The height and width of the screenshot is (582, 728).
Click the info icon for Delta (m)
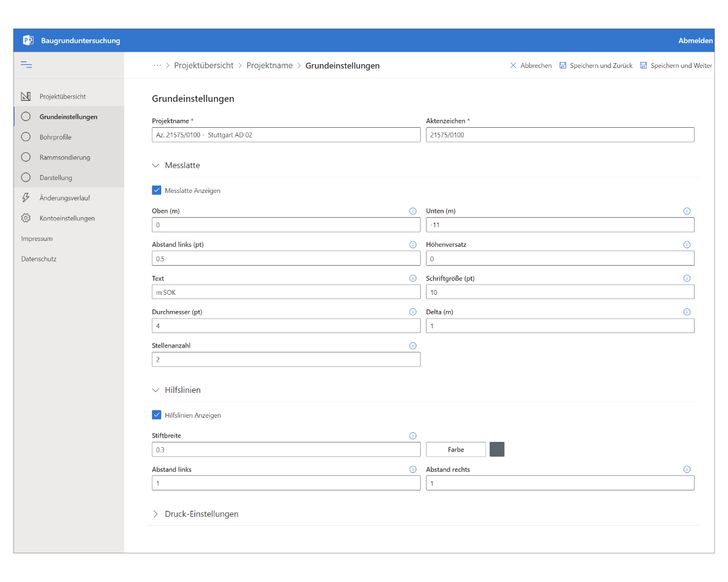point(686,312)
